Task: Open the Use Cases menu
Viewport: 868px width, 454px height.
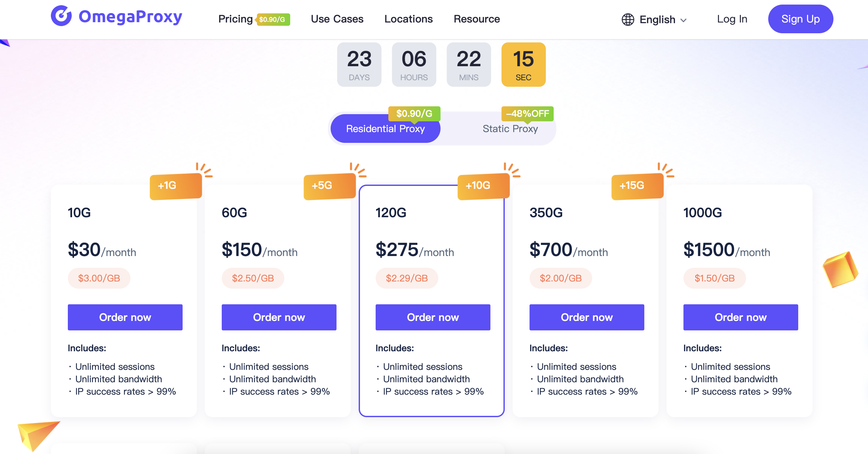Action: pyautogui.click(x=337, y=19)
